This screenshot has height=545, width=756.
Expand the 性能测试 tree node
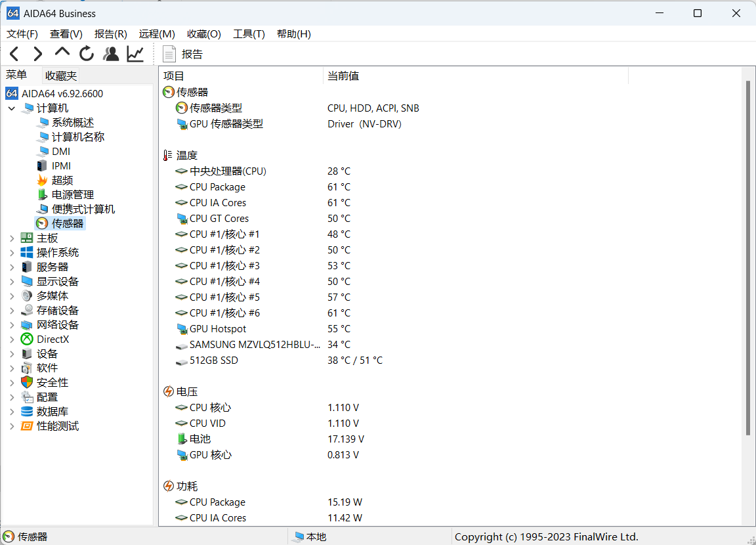click(12, 426)
